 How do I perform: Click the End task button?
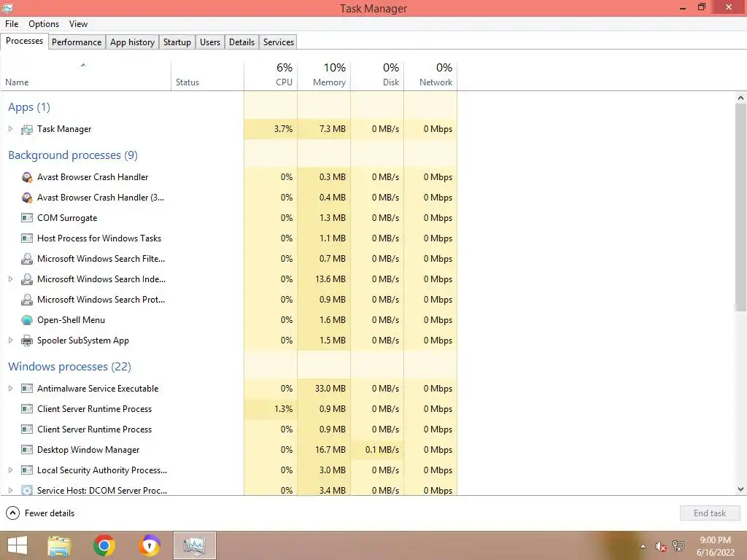[710, 513]
